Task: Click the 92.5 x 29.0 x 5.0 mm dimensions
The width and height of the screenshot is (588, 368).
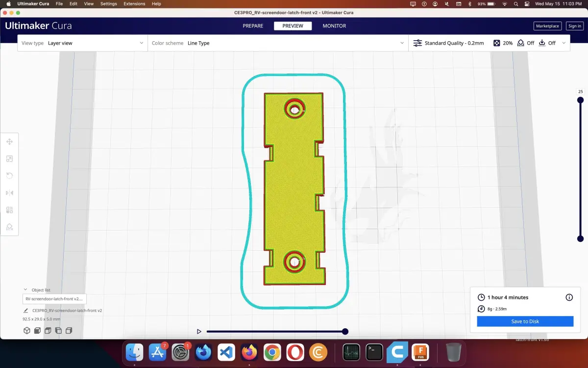Action: tap(42, 319)
